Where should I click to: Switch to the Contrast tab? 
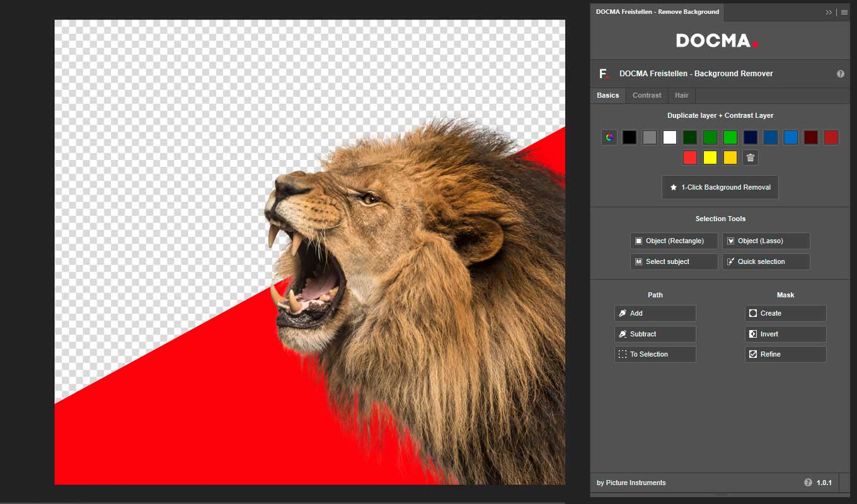[647, 95]
